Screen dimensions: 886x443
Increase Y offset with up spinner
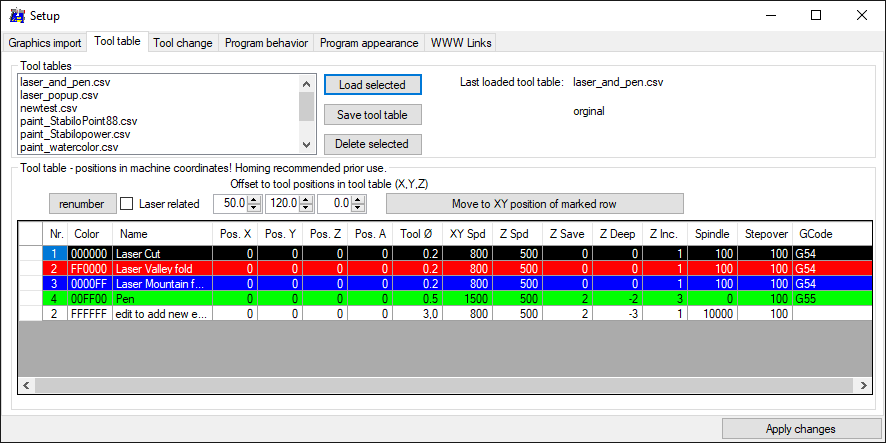pyautogui.click(x=306, y=200)
